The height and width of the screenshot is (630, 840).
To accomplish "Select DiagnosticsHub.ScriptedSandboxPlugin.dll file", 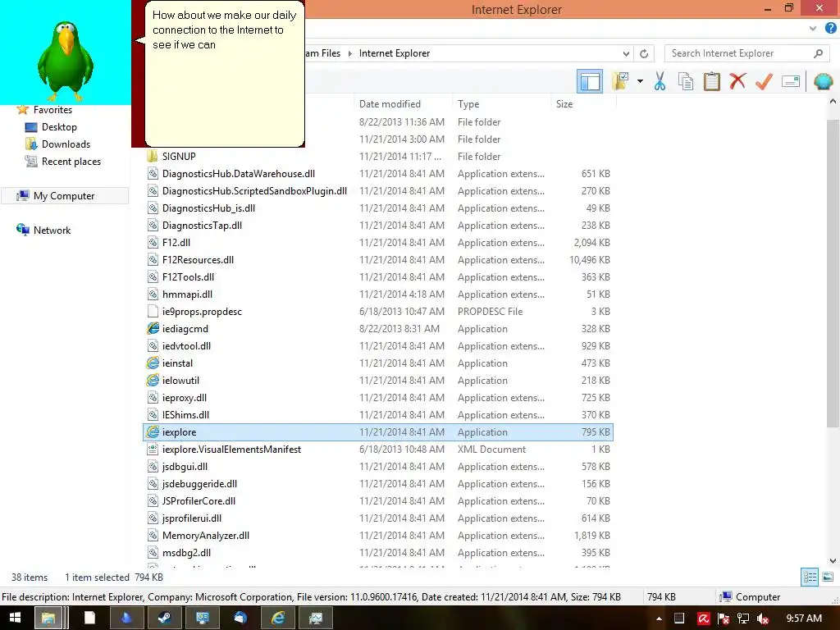I will pos(378,190).
